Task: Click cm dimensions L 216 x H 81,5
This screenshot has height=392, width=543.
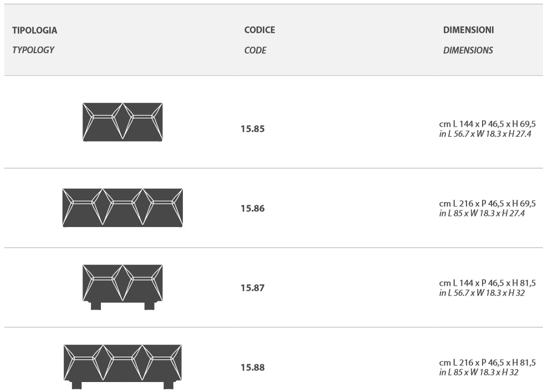Action: (x=487, y=363)
